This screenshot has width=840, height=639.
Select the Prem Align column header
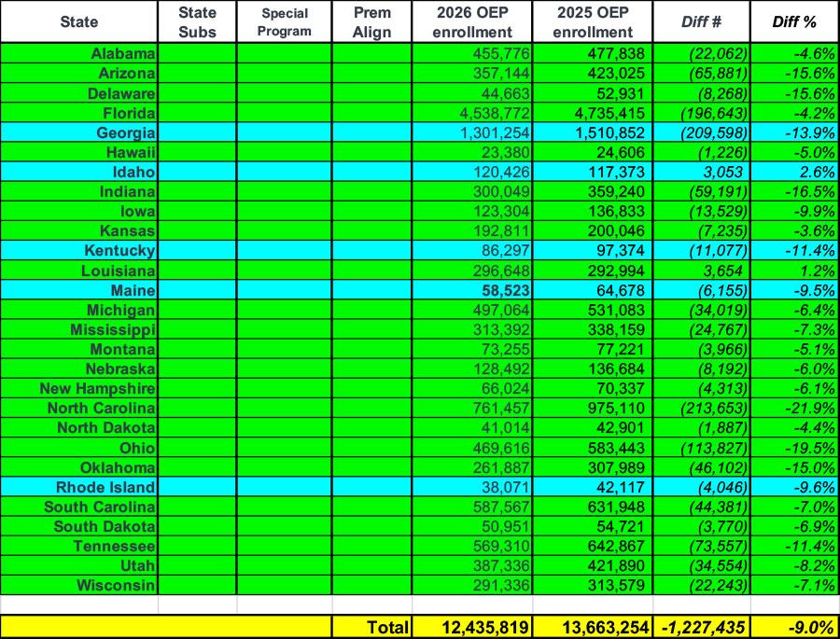pos(371,21)
